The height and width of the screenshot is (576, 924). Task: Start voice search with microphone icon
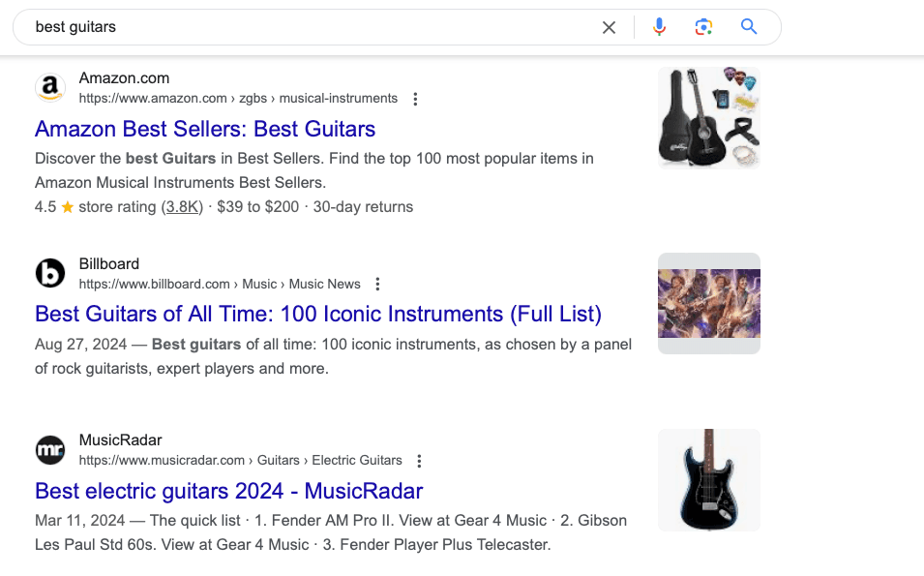659,27
